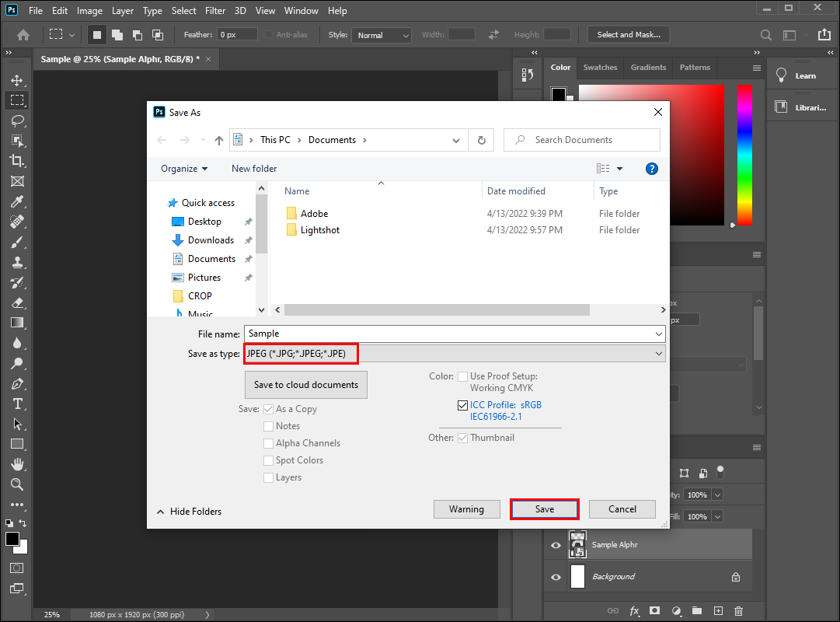Select the Eyedropper tool
The height and width of the screenshot is (622, 840).
16,201
